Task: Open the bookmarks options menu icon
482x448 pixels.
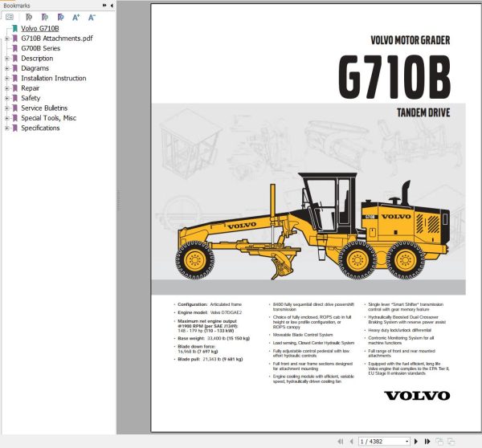Action: (x=10, y=17)
